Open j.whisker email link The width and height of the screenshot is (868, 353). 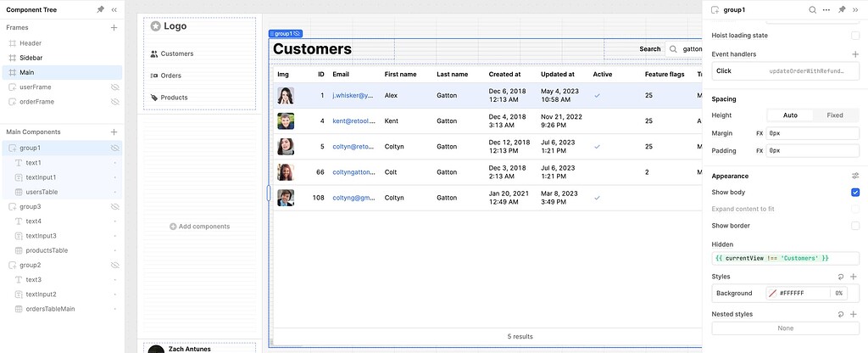point(353,95)
